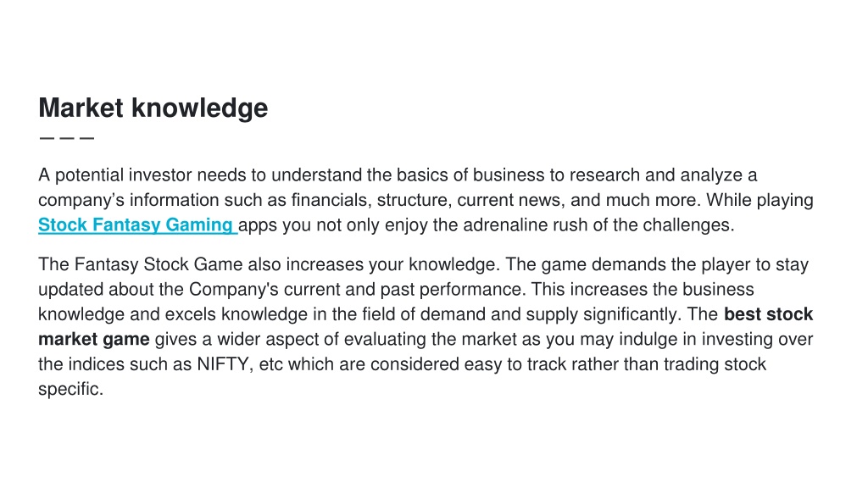Image resolution: width=868 pixels, height=488 pixels.
Task: Click the dashed divider below the heading
Action: click(67, 138)
